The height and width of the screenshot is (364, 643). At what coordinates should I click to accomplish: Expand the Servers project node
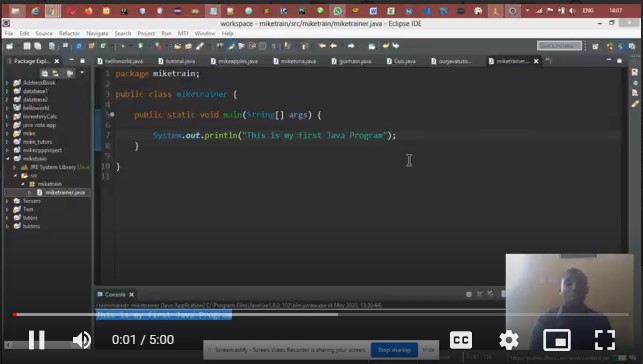(x=7, y=201)
